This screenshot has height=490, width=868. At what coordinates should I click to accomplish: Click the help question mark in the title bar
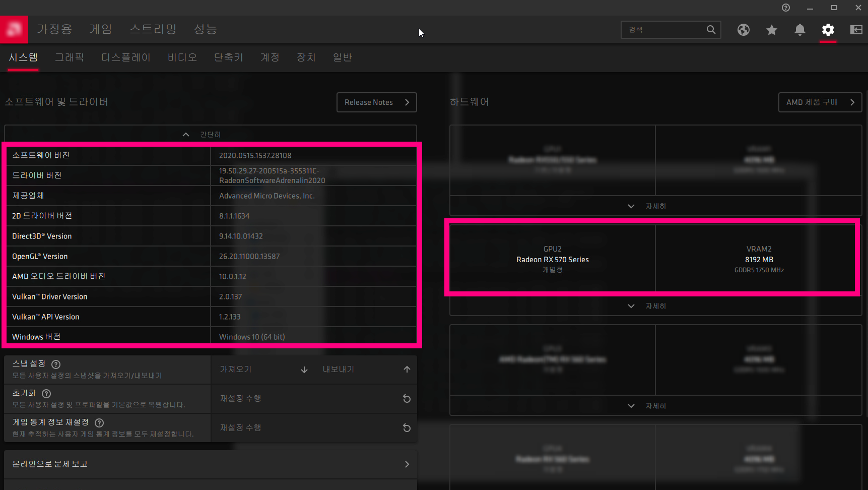click(786, 8)
